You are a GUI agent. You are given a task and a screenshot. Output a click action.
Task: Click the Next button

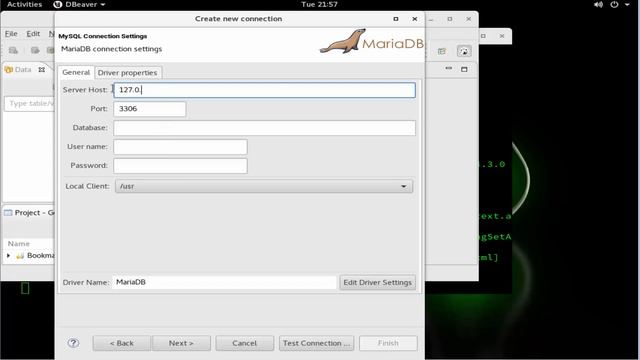pyautogui.click(x=181, y=343)
